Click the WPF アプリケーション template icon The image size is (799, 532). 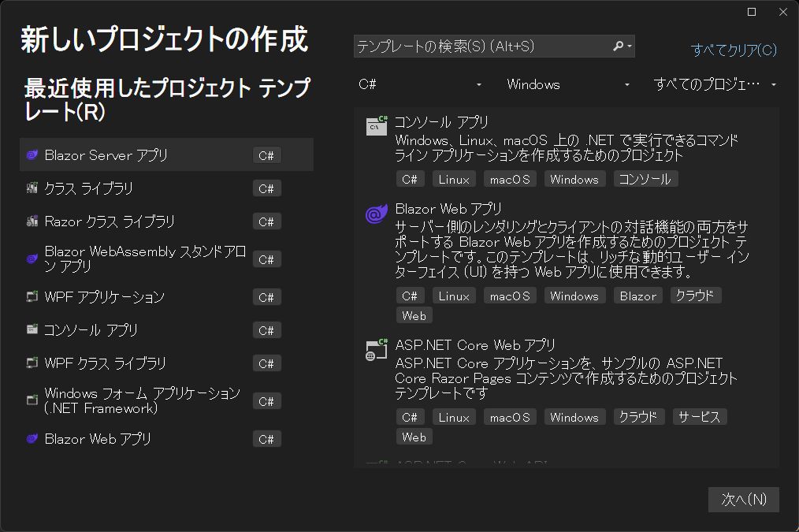coord(32,296)
